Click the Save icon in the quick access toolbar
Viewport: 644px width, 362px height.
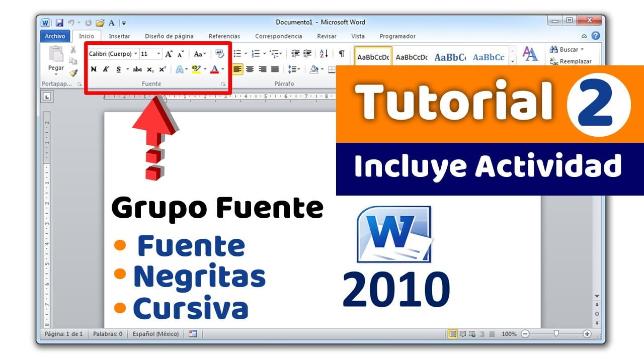[x=59, y=23]
